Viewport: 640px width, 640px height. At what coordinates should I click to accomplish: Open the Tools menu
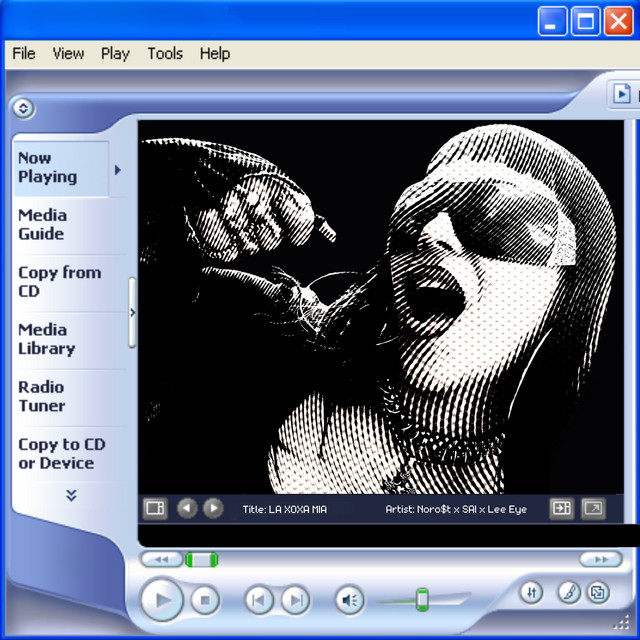tap(165, 54)
